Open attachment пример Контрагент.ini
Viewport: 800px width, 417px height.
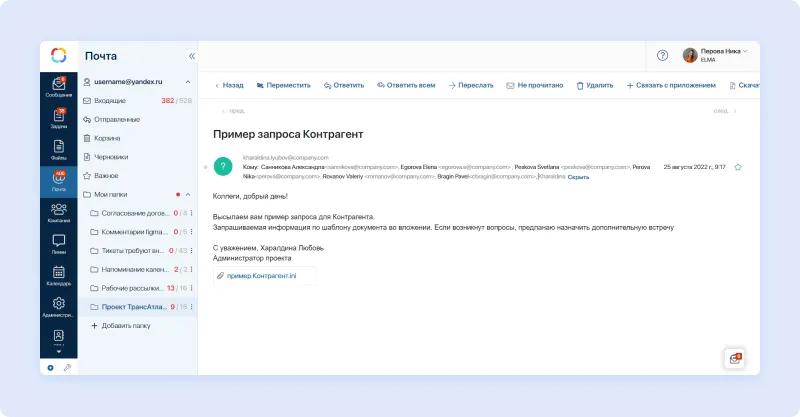click(261, 276)
